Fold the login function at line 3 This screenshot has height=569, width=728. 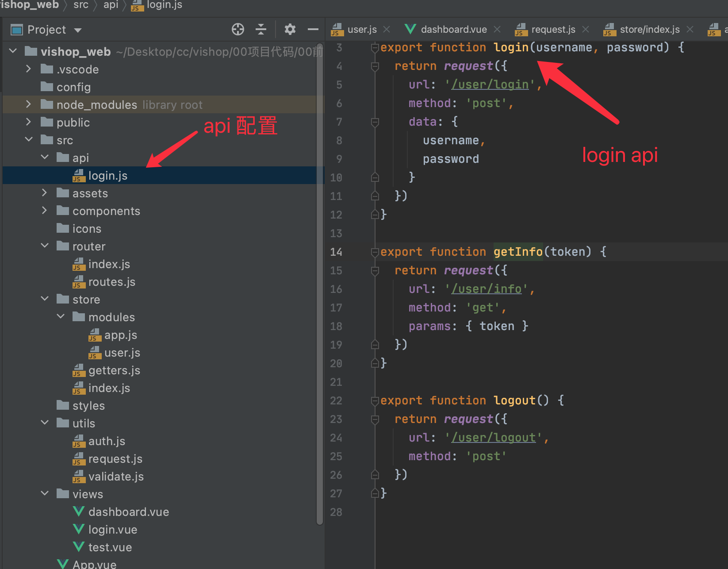375,47
